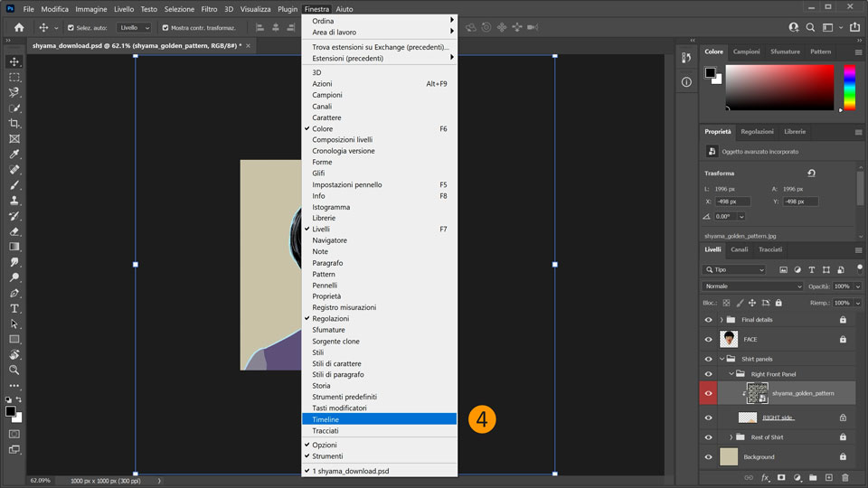Open the Livello auto-select dropdown
This screenshot has height=488, width=868.
tap(134, 28)
